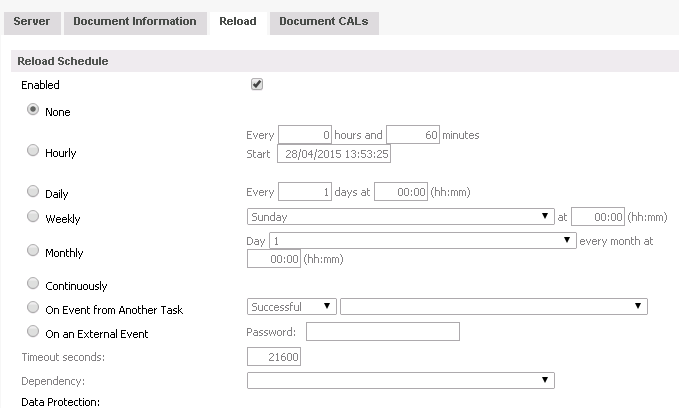Screen dimensions: 679x408
Task: Open the task selection dropdown beside Successful
Action: point(494,306)
